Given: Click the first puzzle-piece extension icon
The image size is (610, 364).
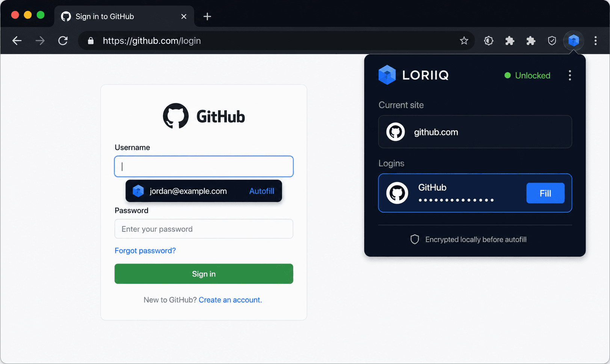Looking at the screenshot, I should pyautogui.click(x=510, y=41).
